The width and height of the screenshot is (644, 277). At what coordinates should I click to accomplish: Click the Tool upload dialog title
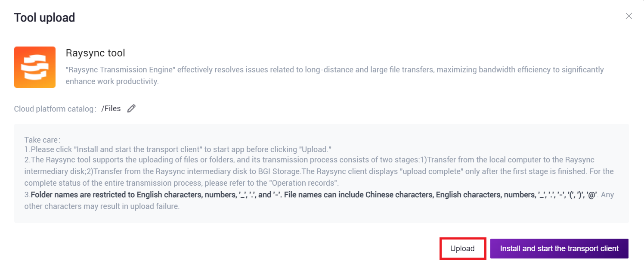pos(44,18)
